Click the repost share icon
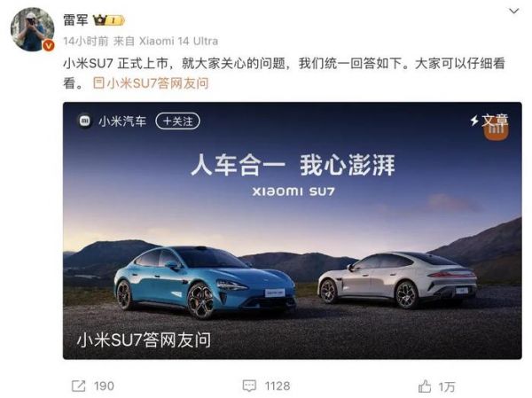 [78, 386]
